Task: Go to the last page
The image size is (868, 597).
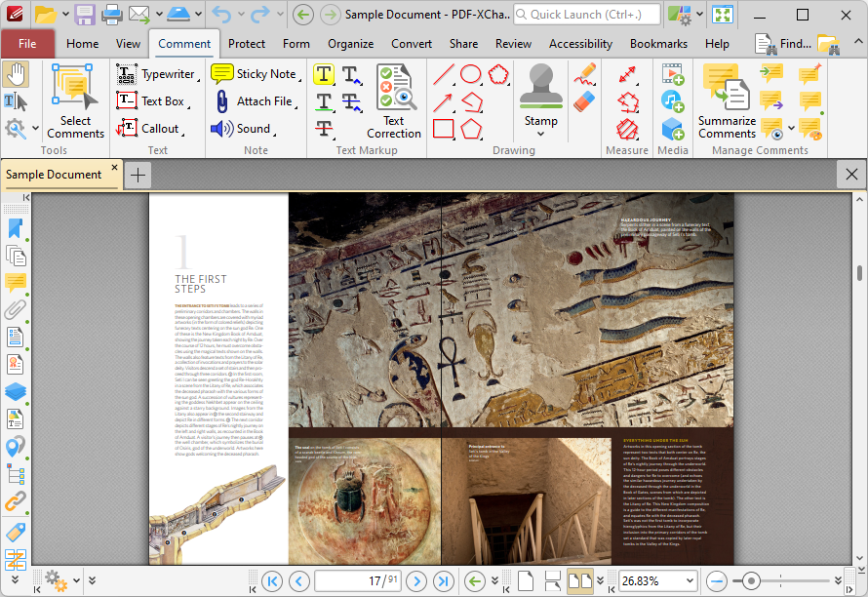Action: (444, 581)
